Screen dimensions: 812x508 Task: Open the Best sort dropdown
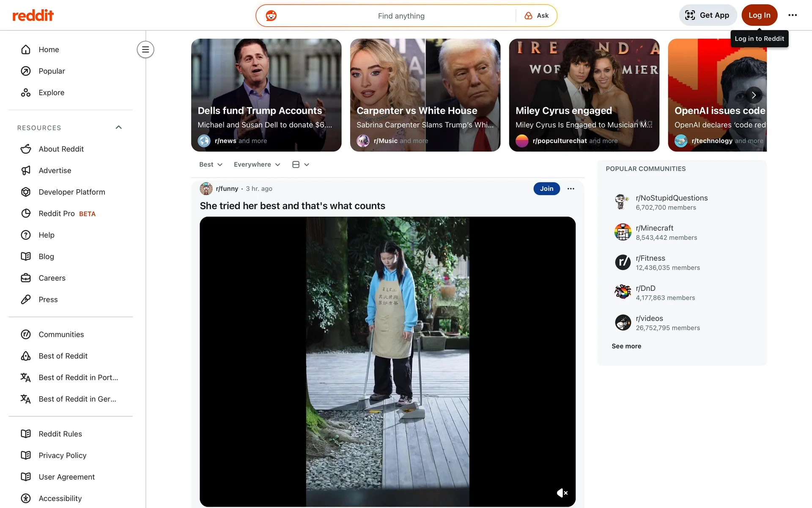point(211,165)
